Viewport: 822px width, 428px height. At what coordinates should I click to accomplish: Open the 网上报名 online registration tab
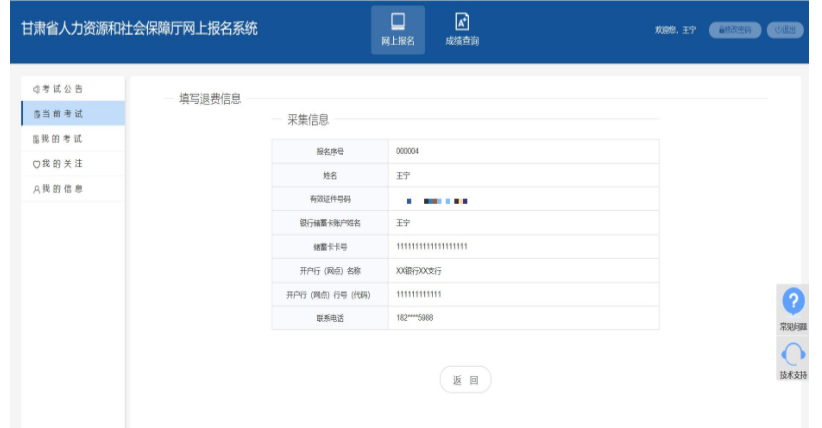(398, 29)
